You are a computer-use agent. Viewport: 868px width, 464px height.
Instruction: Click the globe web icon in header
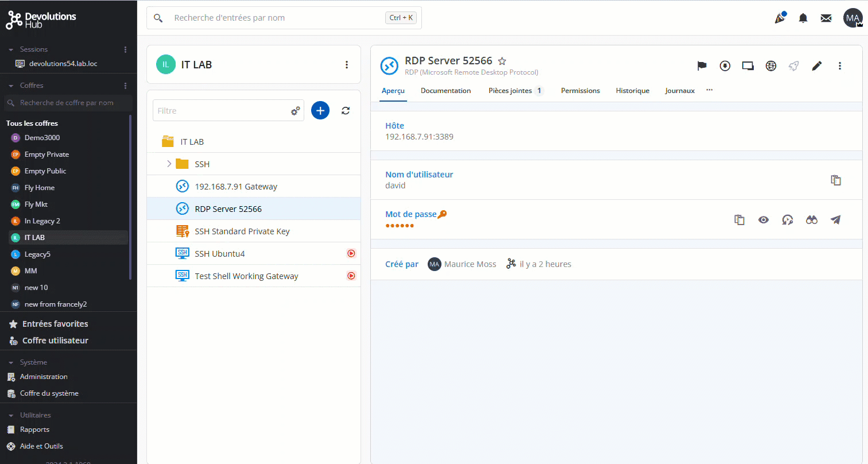[771, 66]
